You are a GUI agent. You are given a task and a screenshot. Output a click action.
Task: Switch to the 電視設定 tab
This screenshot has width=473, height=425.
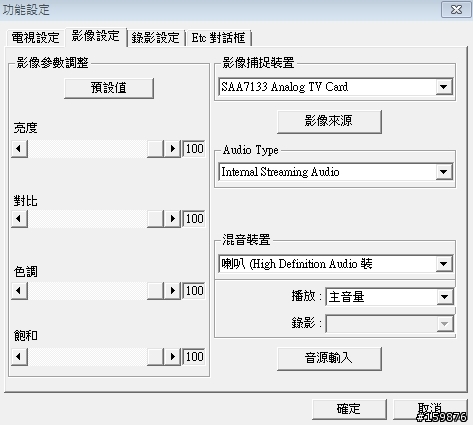tap(35, 37)
